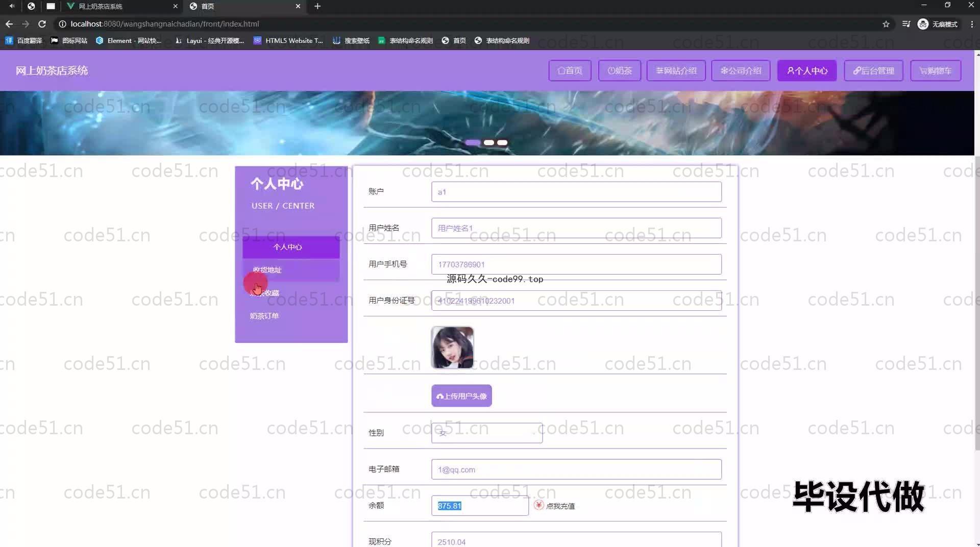Screen dimensions: 980x547
Task: Click the 用户手机号 input field
Action: [576, 264]
